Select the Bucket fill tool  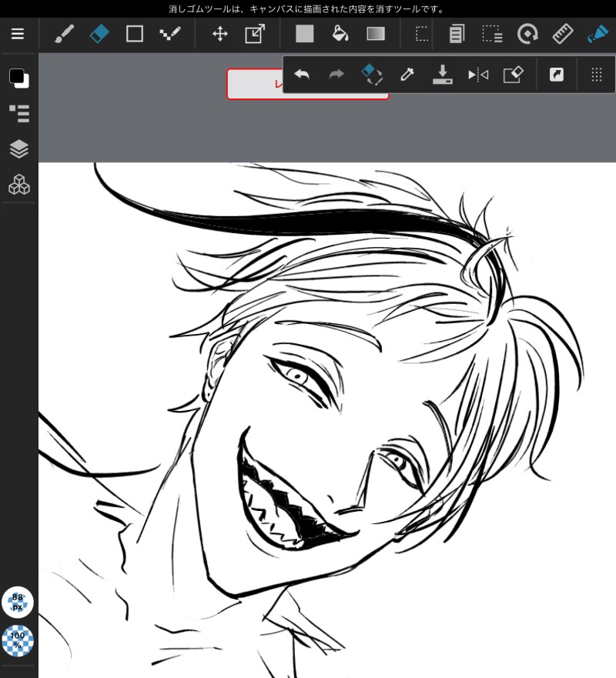340,34
